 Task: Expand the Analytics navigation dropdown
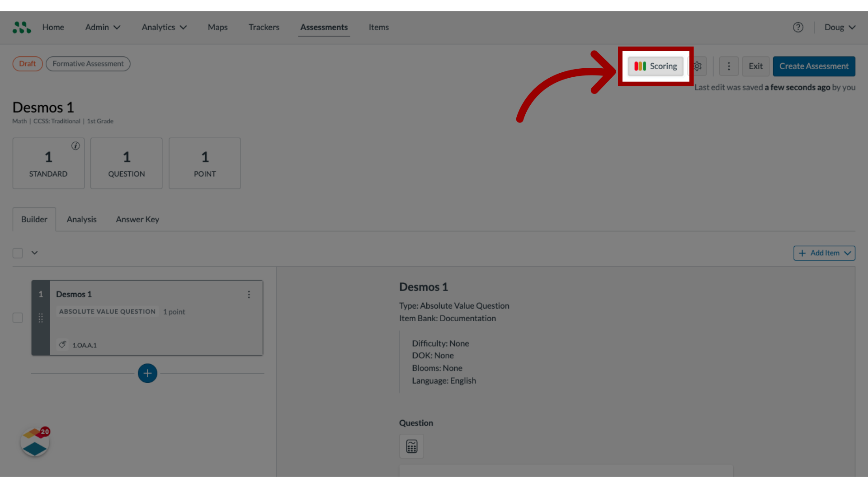(163, 27)
